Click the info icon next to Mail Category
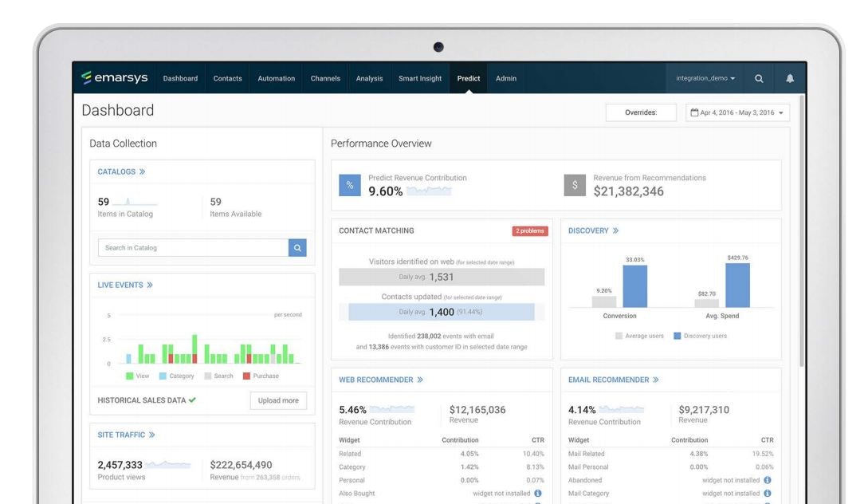Viewport: 868px width, 504px height. click(767, 494)
